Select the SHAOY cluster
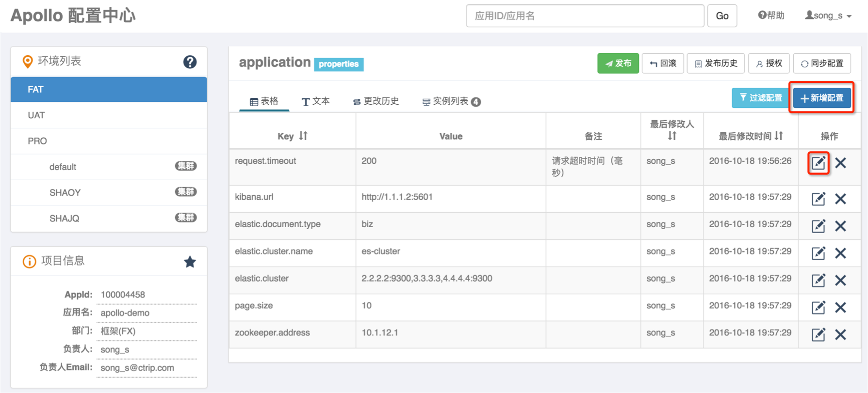 109,192
